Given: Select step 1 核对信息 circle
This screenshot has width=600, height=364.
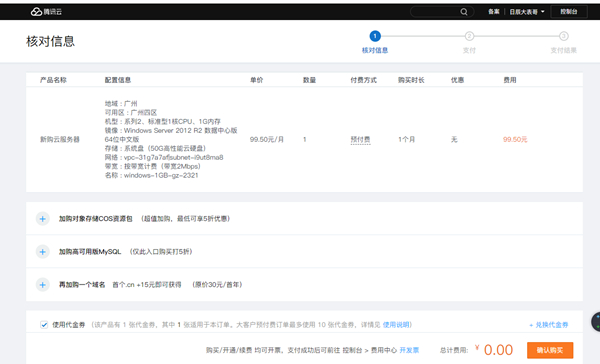Looking at the screenshot, I should (x=375, y=36).
